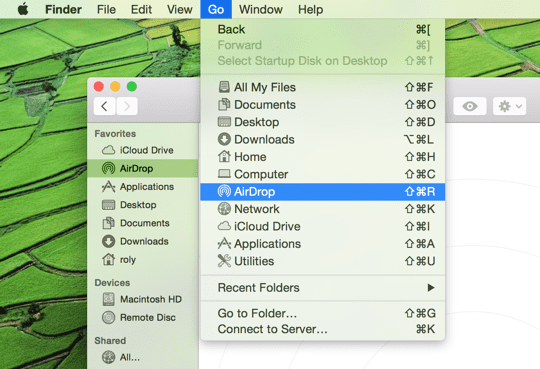This screenshot has width=540, height=369.
Task: Open the Edit menu
Action: pos(141,9)
